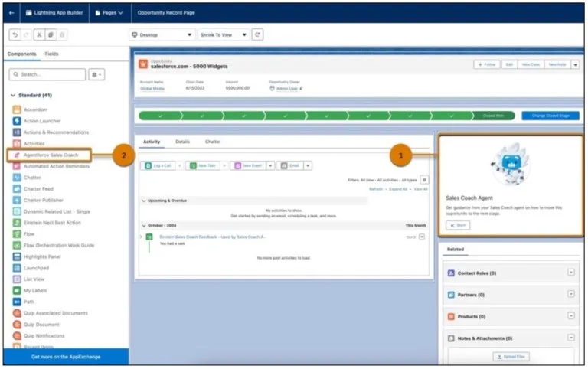Click the back arrow in the header
This screenshot has width=588, height=369.
(x=11, y=13)
